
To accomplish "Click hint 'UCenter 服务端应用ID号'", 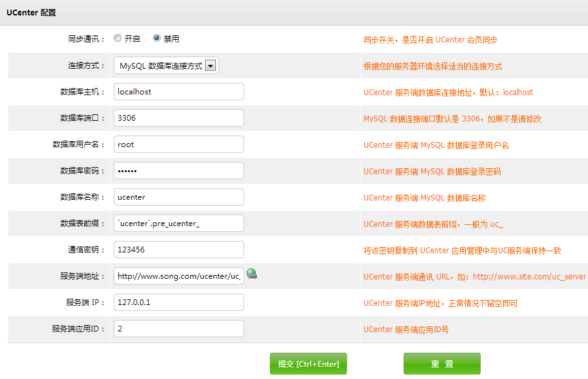I will click(x=406, y=330).
